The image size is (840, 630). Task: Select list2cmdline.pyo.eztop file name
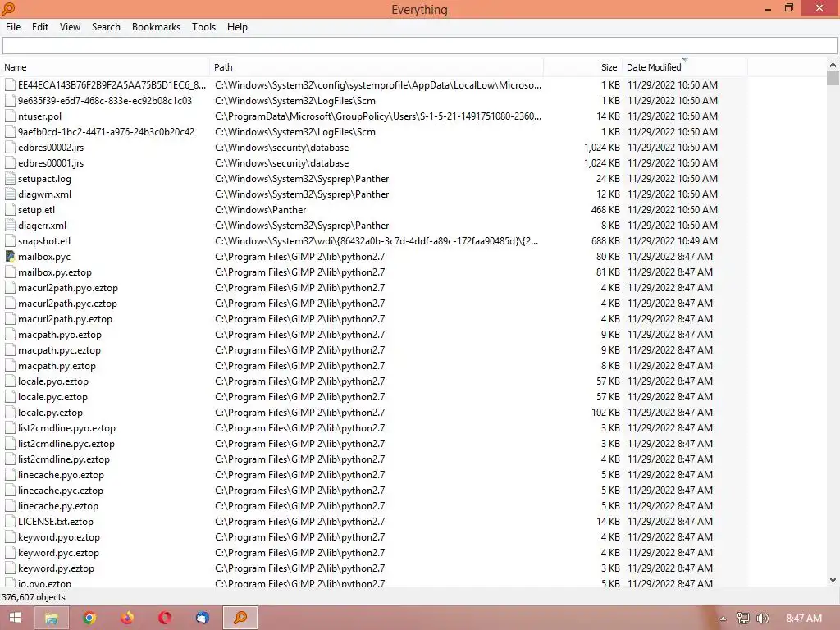pos(66,428)
